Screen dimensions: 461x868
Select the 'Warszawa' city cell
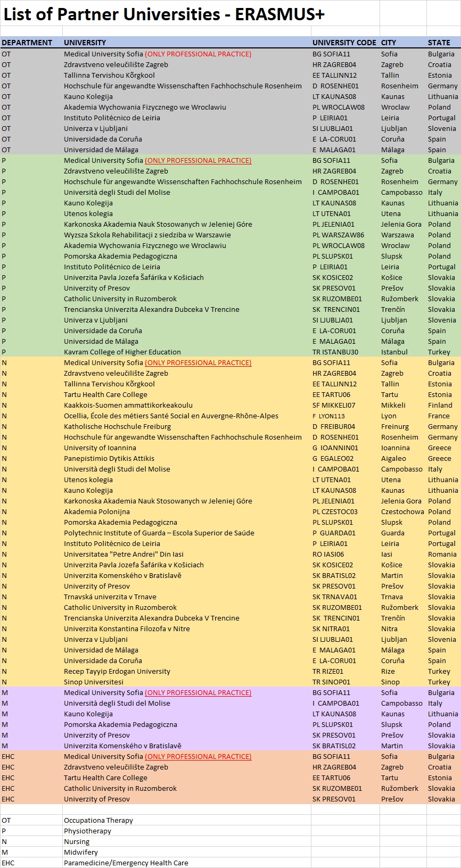pyautogui.click(x=398, y=235)
